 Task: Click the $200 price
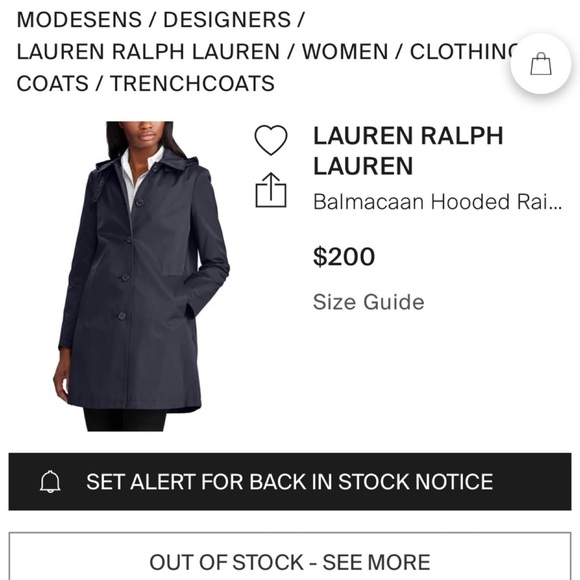pos(344,256)
